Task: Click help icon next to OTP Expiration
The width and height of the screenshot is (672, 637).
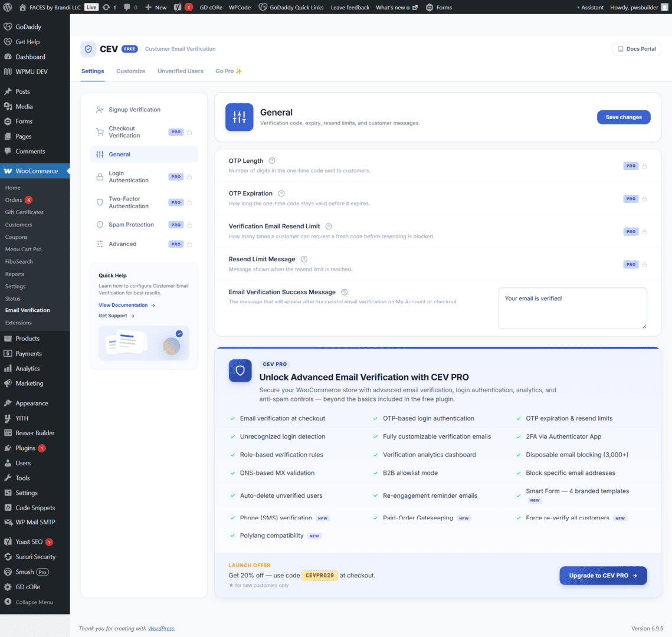Action: [x=281, y=193]
